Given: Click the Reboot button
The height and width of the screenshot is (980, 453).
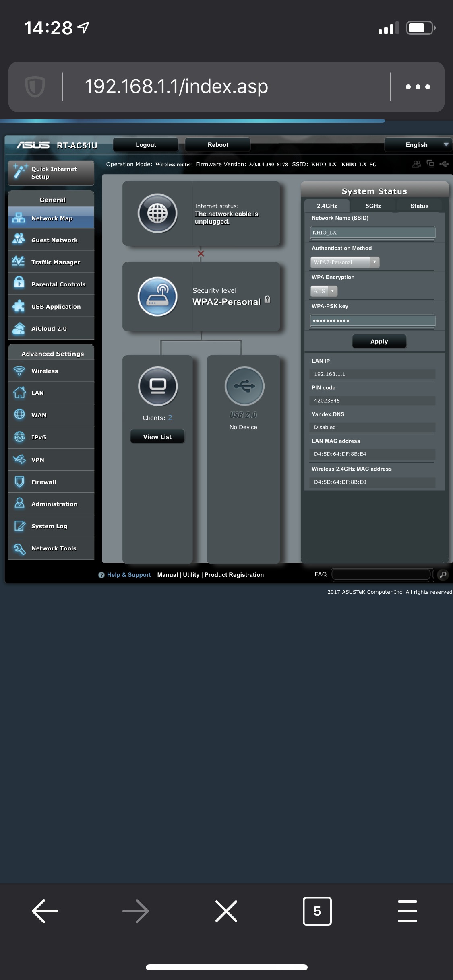Looking at the screenshot, I should click(x=218, y=144).
